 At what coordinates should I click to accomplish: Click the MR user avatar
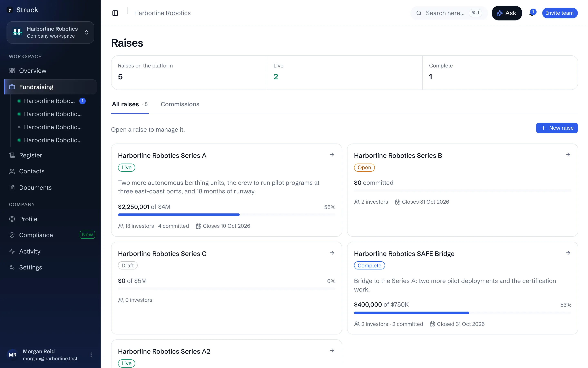13,355
